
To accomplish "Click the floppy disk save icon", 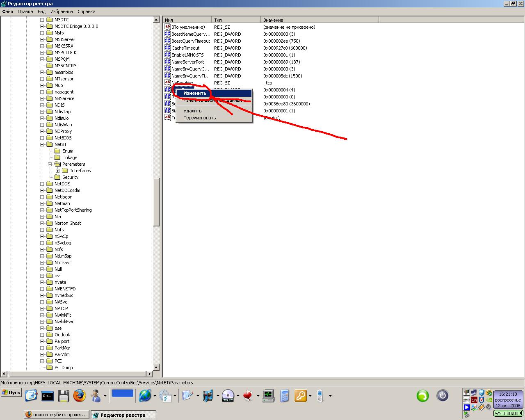I will point(64,396).
